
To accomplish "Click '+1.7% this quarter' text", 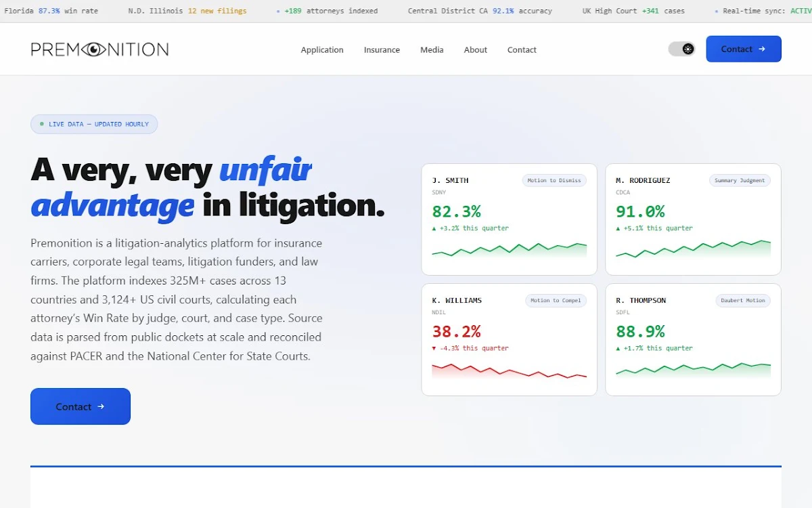I will click(x=654, y=348).
